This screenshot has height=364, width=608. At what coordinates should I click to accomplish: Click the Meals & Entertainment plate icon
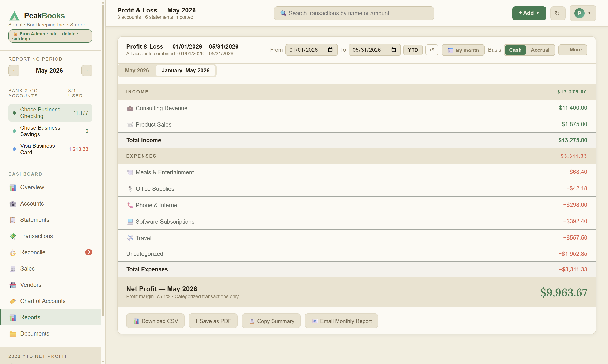click(130, 172)
